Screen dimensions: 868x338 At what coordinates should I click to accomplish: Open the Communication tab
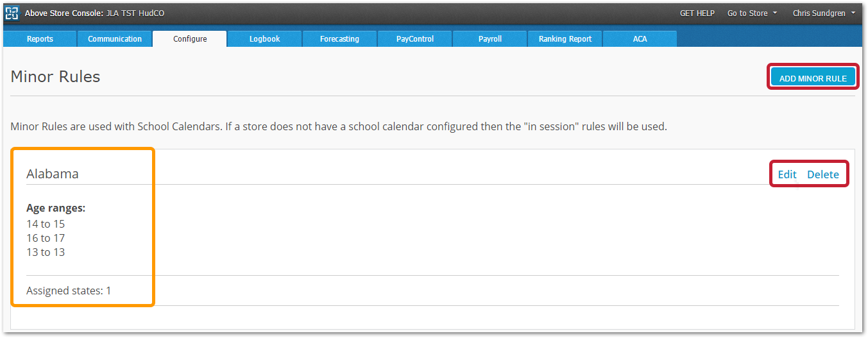pyautogui.click(x=115, y=39)
